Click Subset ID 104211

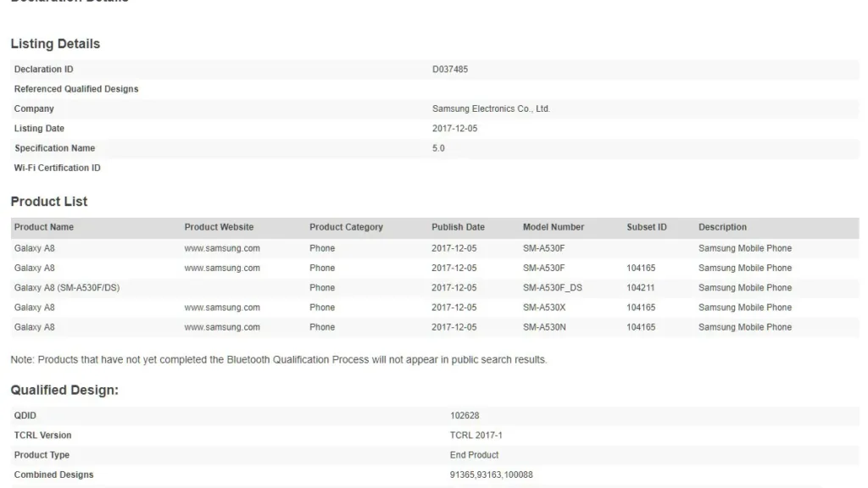tap(641, 288)
